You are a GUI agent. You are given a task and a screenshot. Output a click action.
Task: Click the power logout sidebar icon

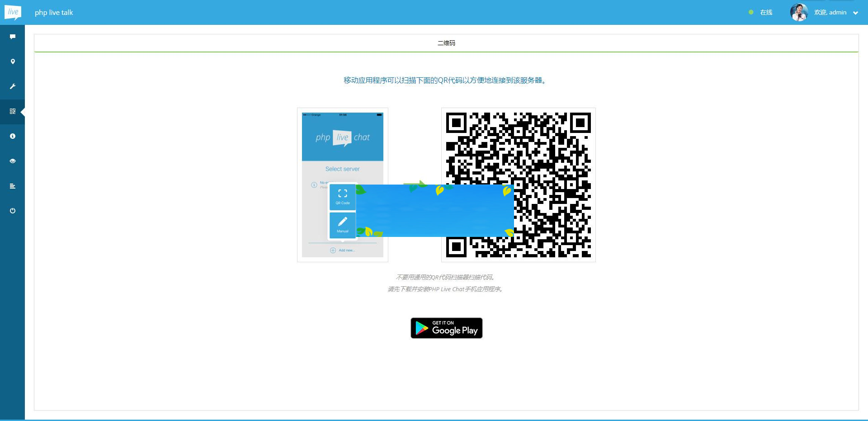click(x=13, y=211)
